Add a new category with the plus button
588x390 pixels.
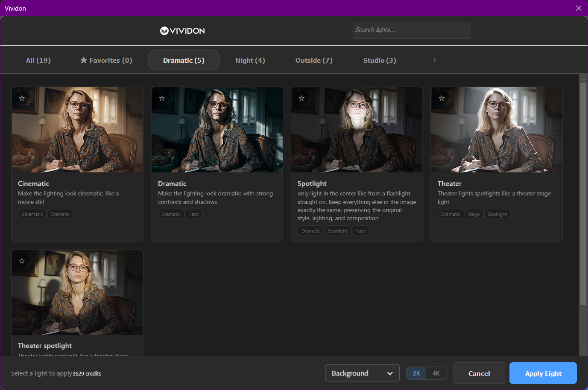coord(434,60)
